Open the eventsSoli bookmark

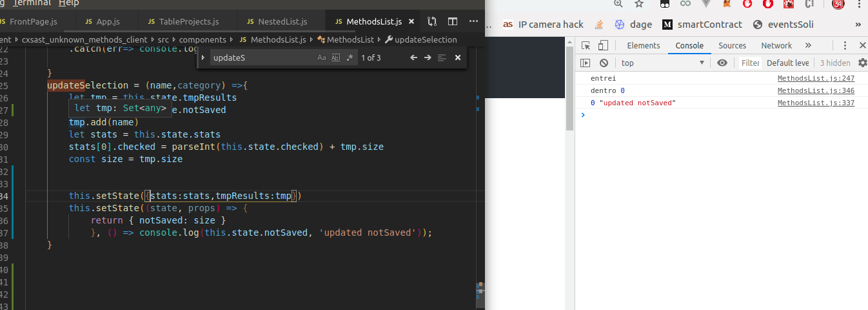click(x=783, y=25)
